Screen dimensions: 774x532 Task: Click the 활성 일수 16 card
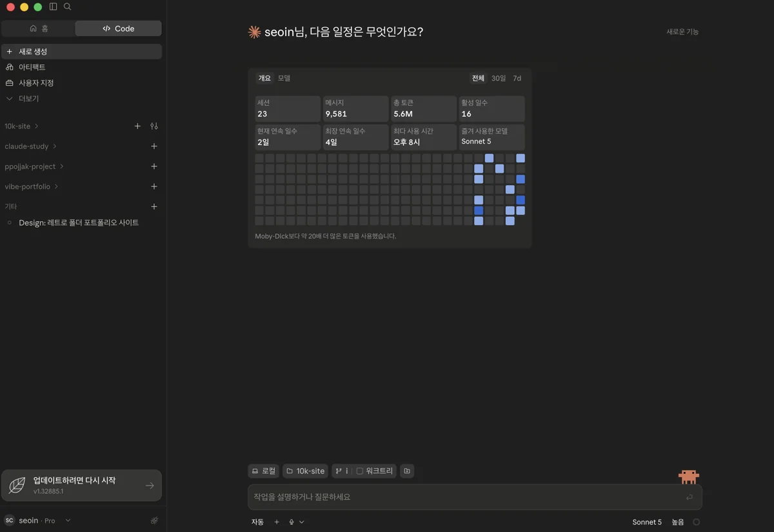pos(491,109)
